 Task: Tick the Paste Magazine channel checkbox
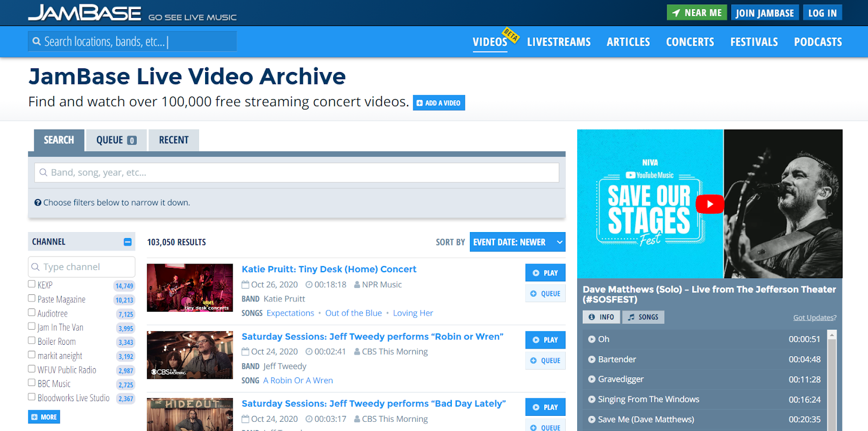pyautogui.click(x=31, y=298)
